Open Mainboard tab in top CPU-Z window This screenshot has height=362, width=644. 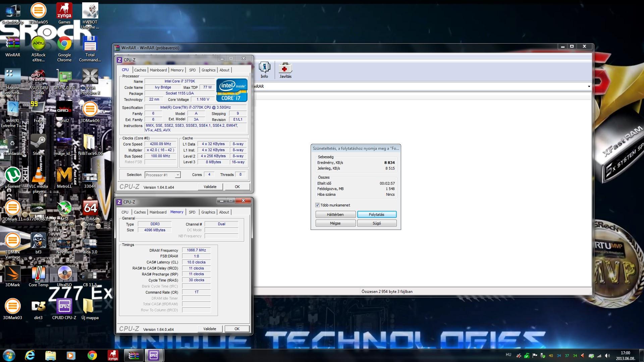[x=158, y=70]
